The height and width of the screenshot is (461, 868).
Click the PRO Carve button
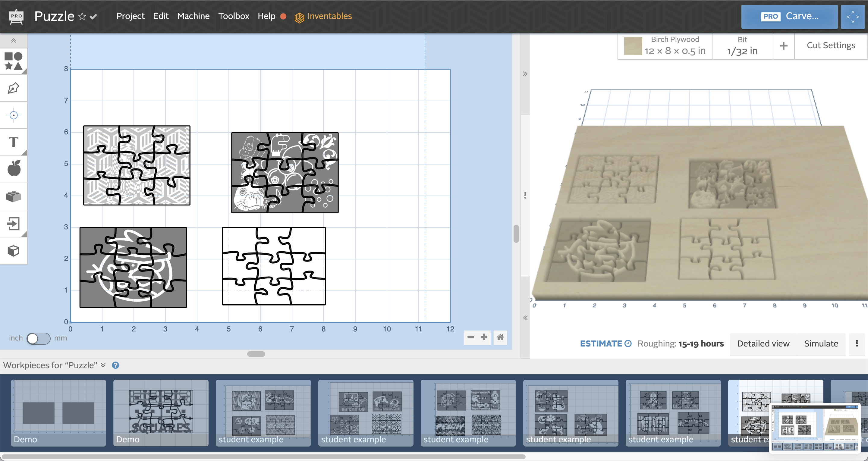[789, 17]
